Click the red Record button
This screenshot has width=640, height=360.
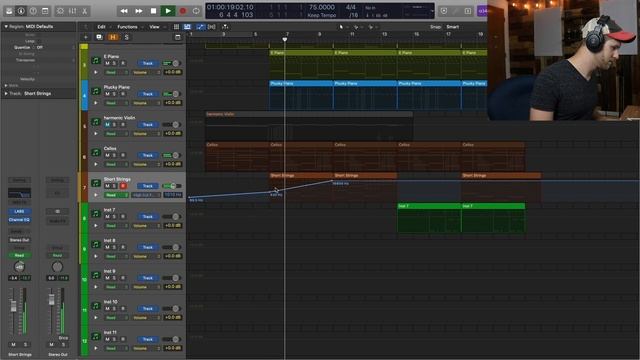[182, 11]
